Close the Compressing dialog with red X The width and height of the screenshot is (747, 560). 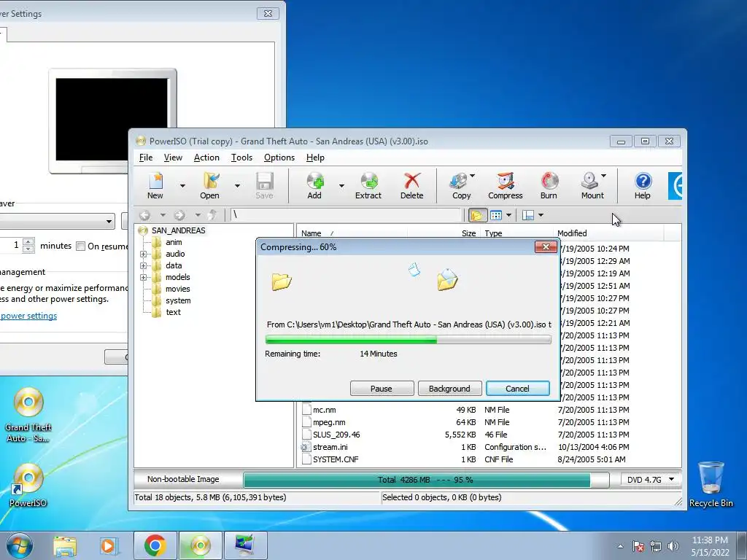coord(546,246)
